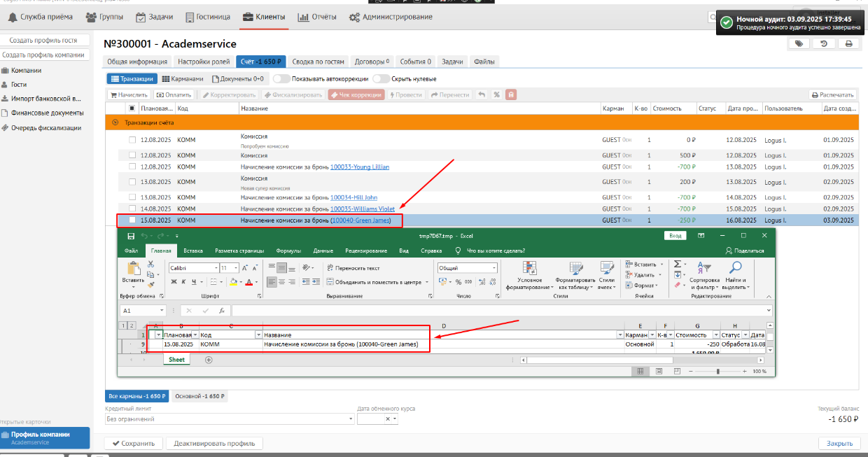Open history via the clock-arrow icon

(824, 43)
